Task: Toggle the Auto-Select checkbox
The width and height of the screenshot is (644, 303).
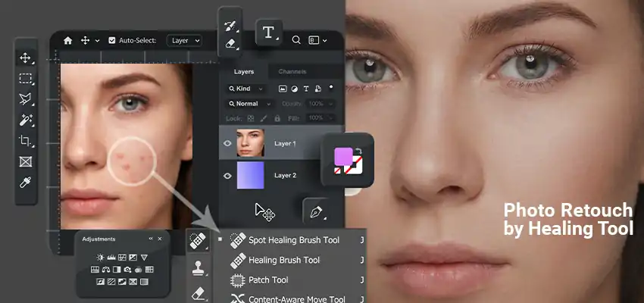Action: pos(111,40)
